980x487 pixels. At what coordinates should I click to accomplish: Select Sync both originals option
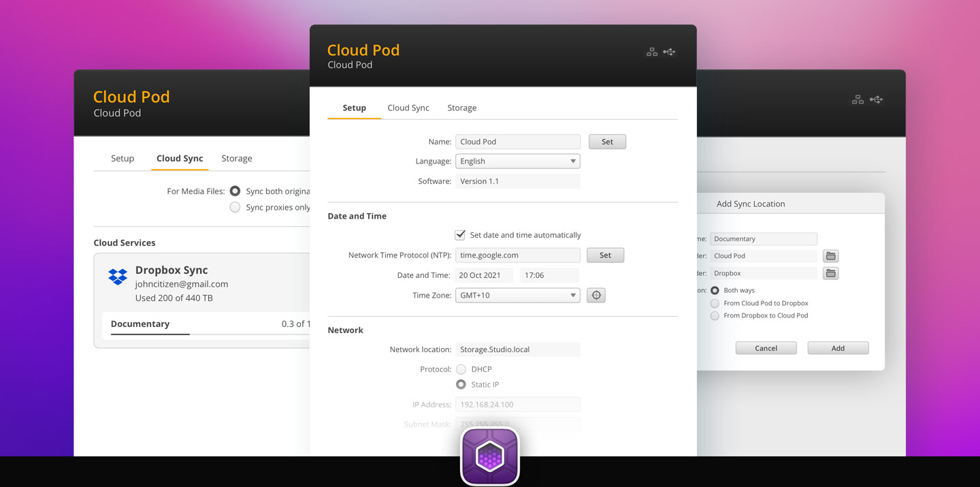(234, 191)
